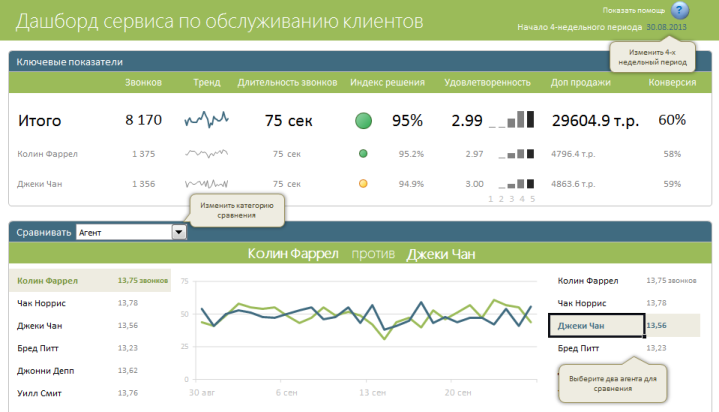Click the Изменить 4-х недельный период callout
The width and height of the screenshot is (719, 412).
[x=653, y=57]
